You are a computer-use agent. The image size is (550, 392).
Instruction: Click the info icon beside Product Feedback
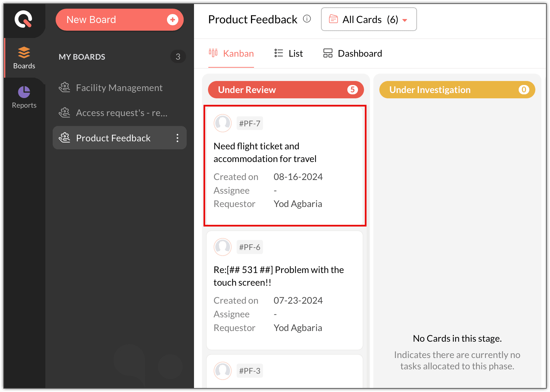click(x=307, y=19)
